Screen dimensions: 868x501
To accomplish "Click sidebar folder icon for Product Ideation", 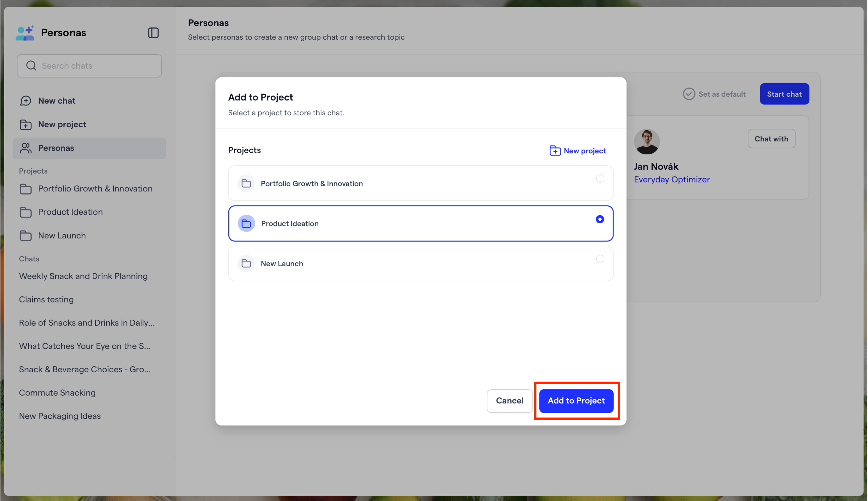I will coord(26,212).
